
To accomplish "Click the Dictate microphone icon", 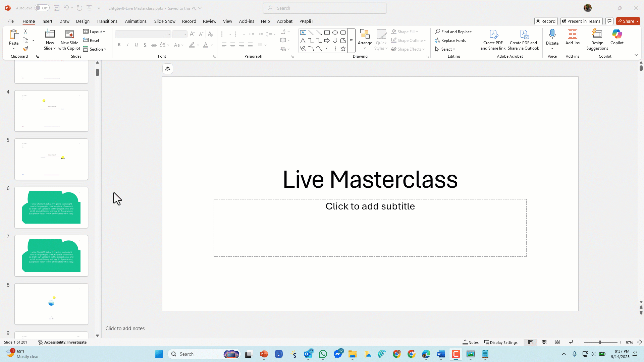I will (x=552, y=34).
